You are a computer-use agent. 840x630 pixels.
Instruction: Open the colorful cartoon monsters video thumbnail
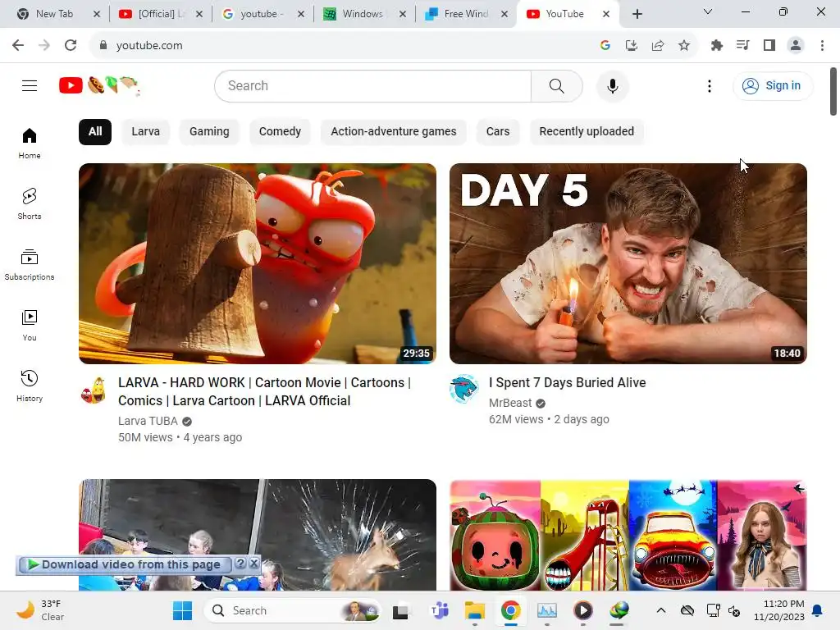click(x=628, y=535)
